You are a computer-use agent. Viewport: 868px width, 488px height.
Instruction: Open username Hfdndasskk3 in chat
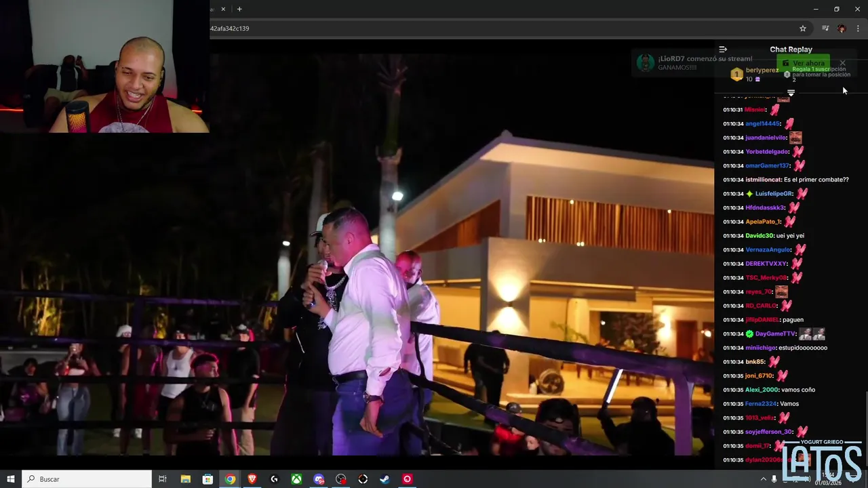coord(765,208)
